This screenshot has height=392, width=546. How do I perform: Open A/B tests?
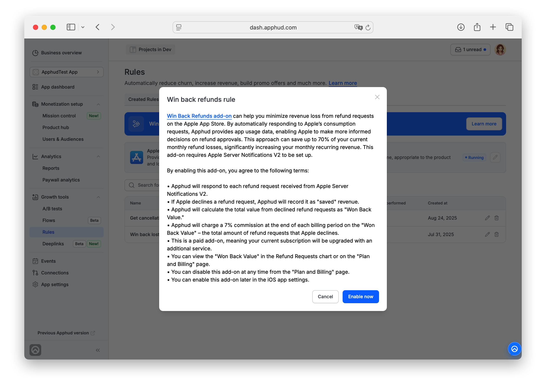[x=52, y=209]
